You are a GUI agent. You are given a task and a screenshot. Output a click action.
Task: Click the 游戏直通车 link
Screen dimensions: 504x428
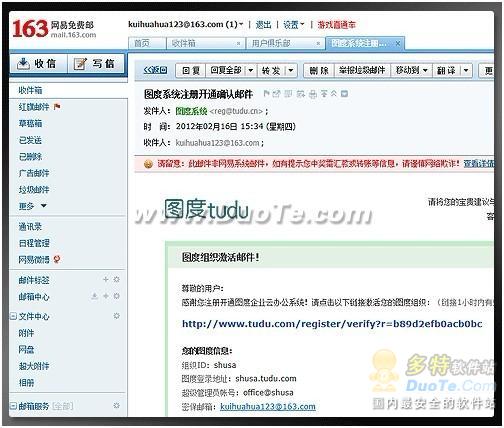(336, 25)
